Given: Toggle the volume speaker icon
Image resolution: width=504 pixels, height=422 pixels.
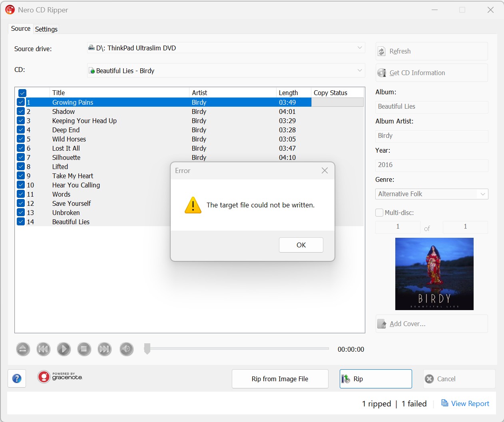Looking at the screenshot, I should [127, 349].
